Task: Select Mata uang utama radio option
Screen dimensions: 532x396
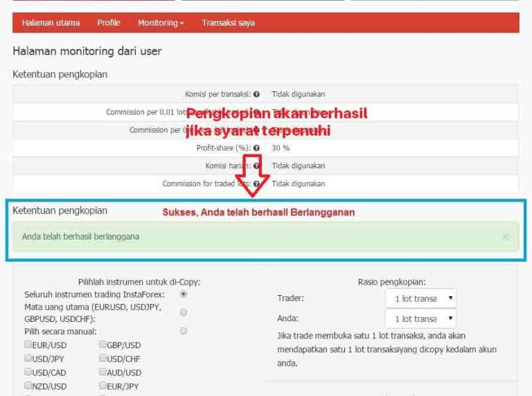Action: [x=184, y=312]
